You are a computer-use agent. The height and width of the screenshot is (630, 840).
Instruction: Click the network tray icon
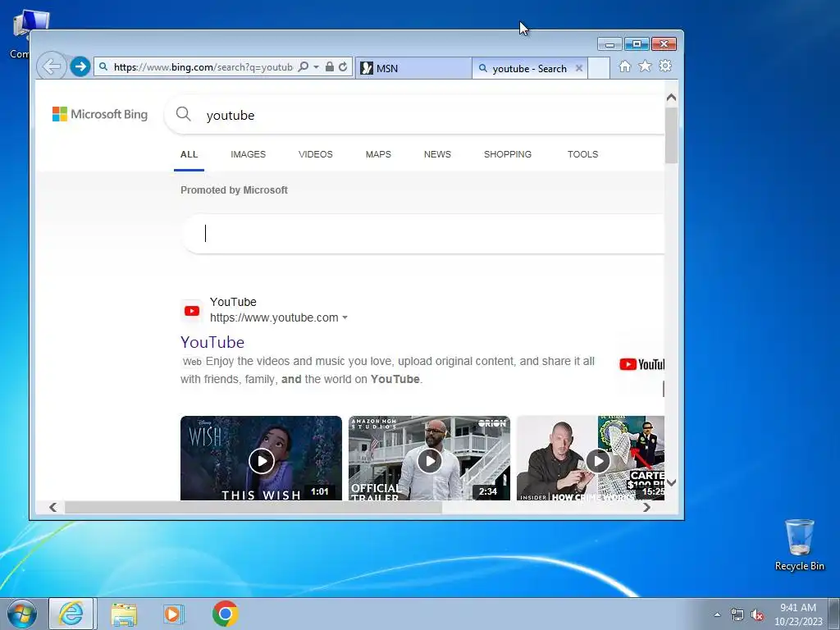click(737, 614)
